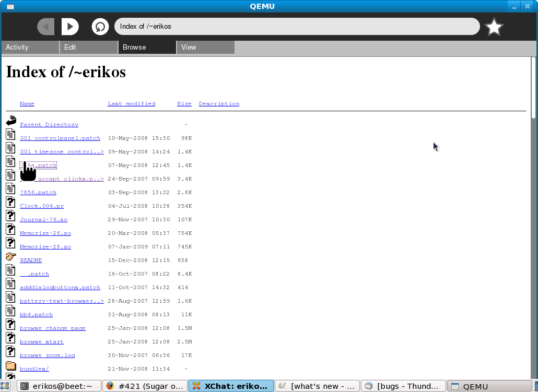Sort the listing by Size

(x=184, y=104)
